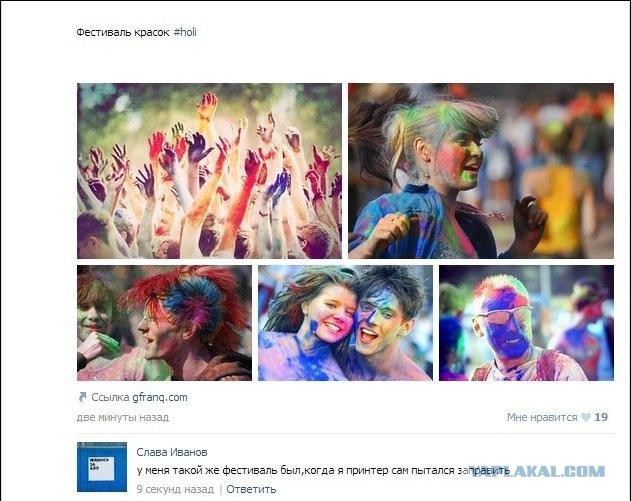This screenshot has height=501, width=631.
Task: Open the smiling couple photo
Action: [x=345, y=323]
